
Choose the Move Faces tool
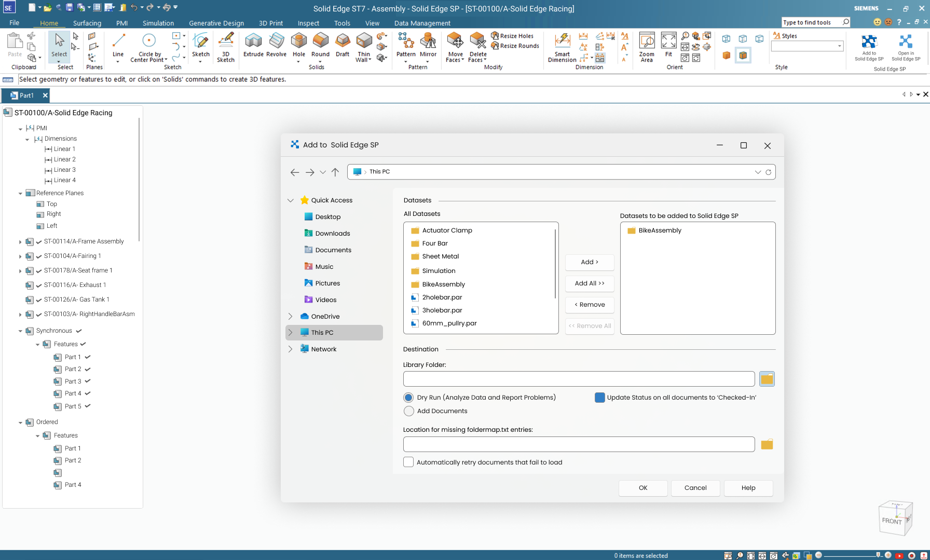coord(455,47)
